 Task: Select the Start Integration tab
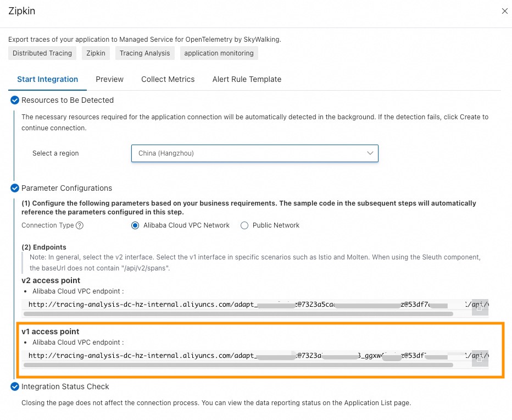coord(47,79)
